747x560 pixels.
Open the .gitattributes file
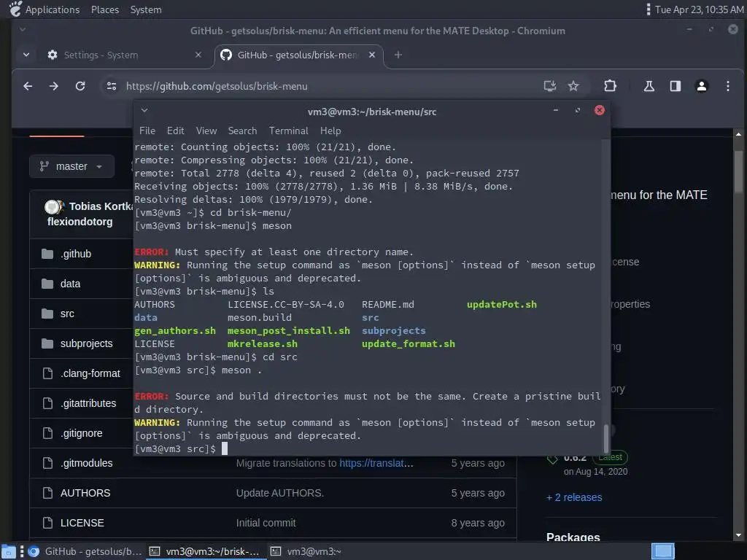88,403
